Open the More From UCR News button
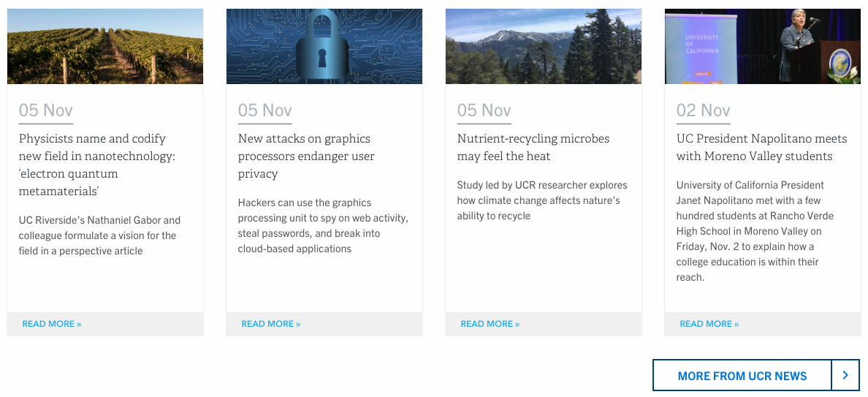The height and width of the screenshot is (397, 868). click(742, 376)
